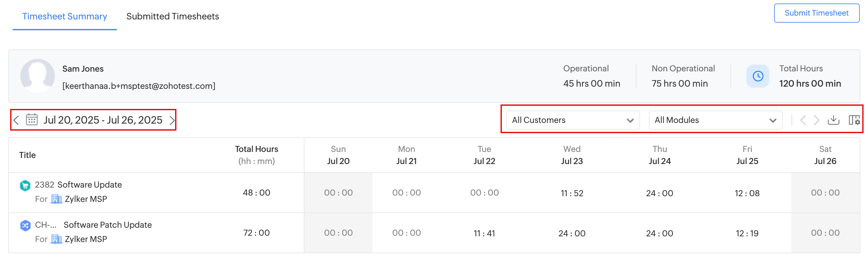Click the Total Hours clock icon
This screenshot has width=868, height=272.
(x=758, y=76)
